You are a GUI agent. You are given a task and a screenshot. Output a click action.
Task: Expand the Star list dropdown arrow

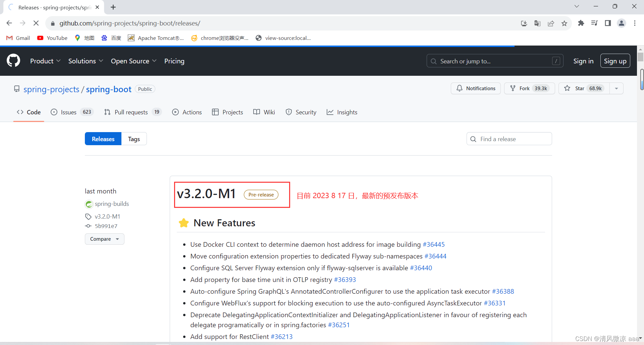point(616,89)
